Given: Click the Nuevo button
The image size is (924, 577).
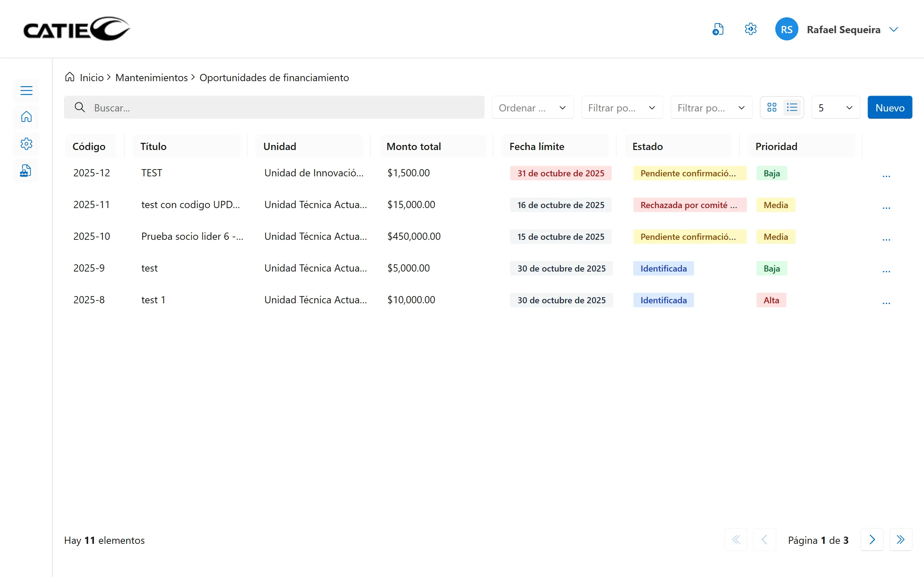Looking at the screenshot, I should tap(890, 107).
